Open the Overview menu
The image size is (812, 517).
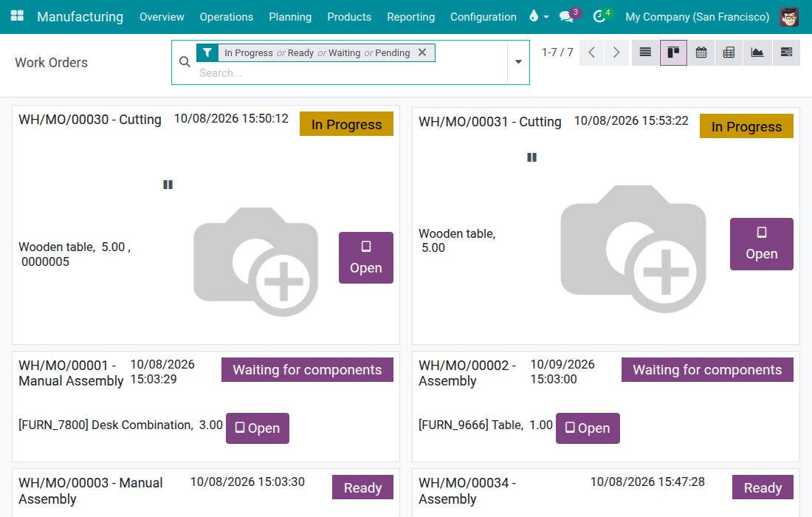[x=162, y=16]
